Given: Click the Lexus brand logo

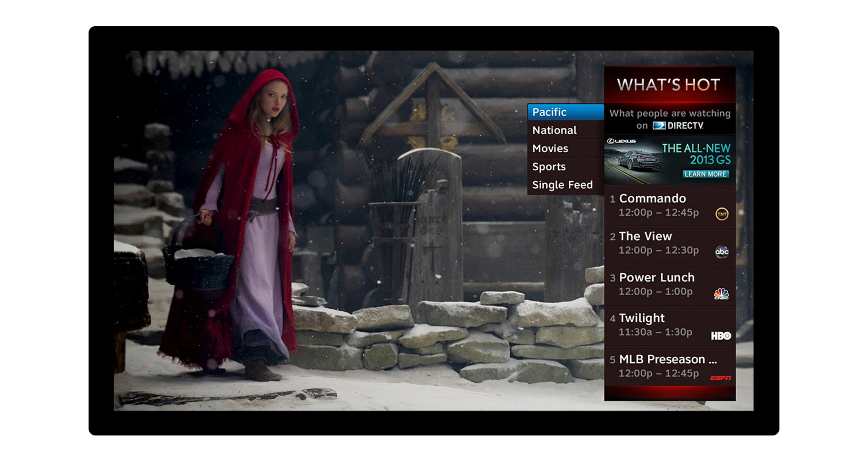Looking at the screenshot, I should (621, 141).
